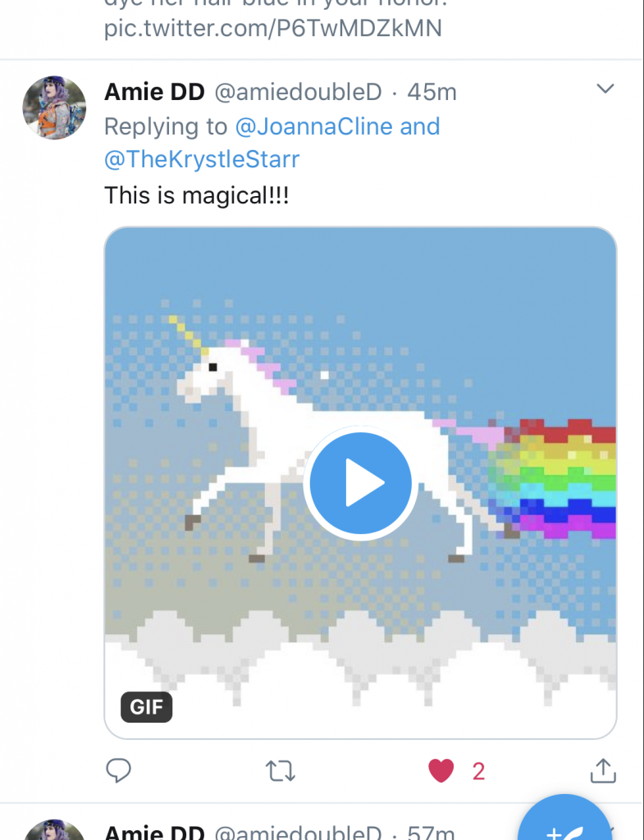
Task: Open the avatar on the 57m tweet
Action: click(x=54, y=830)
